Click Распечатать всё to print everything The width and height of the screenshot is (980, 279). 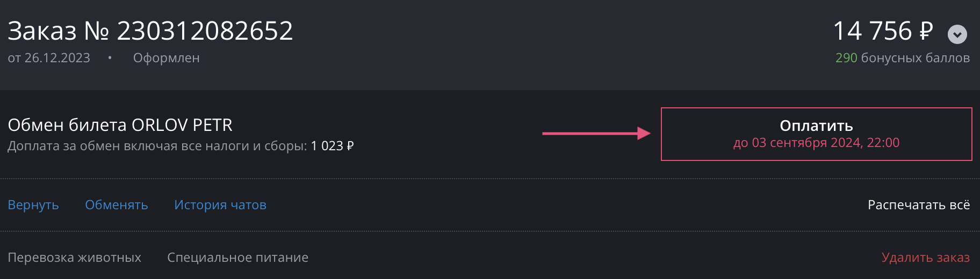tap(918, 205)
